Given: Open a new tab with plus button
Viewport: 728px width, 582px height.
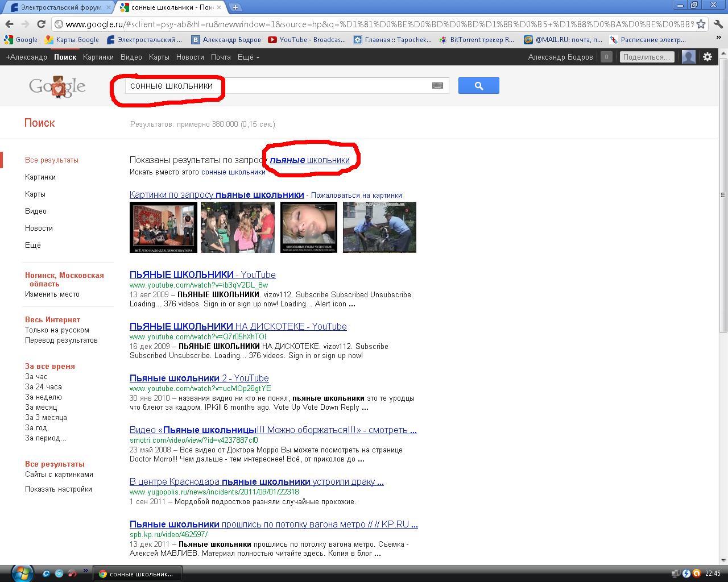Looking at the screenshot, I should click(235, 7).
